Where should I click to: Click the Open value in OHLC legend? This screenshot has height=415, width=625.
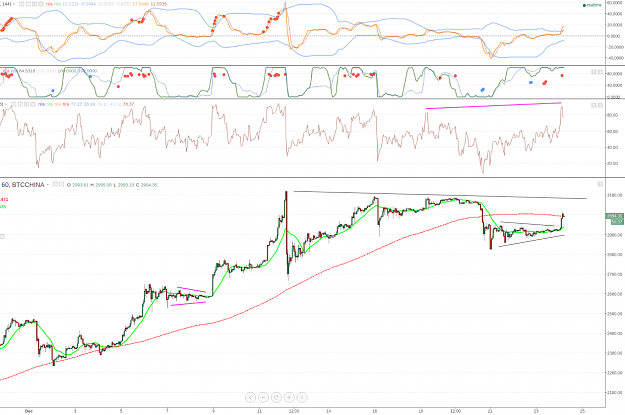[x=80, y=185]
